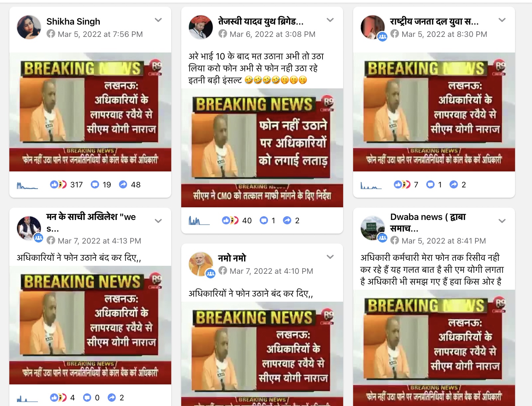This screenshot has height=406, width=532.
Task: Click comment bubble icon on post with 40 reactions
Action: pyautogui.click(x=264, y=220)
